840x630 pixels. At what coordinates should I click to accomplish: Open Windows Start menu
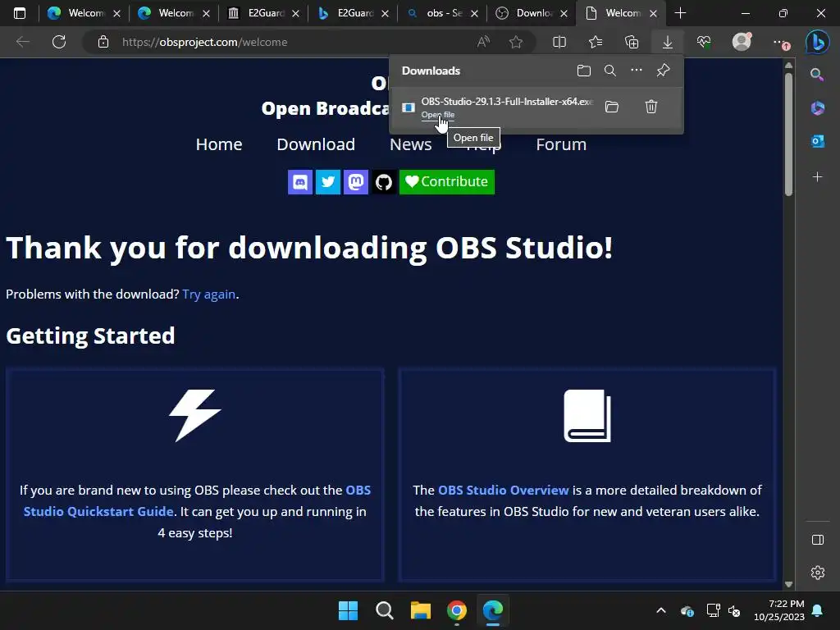point(348,610)
